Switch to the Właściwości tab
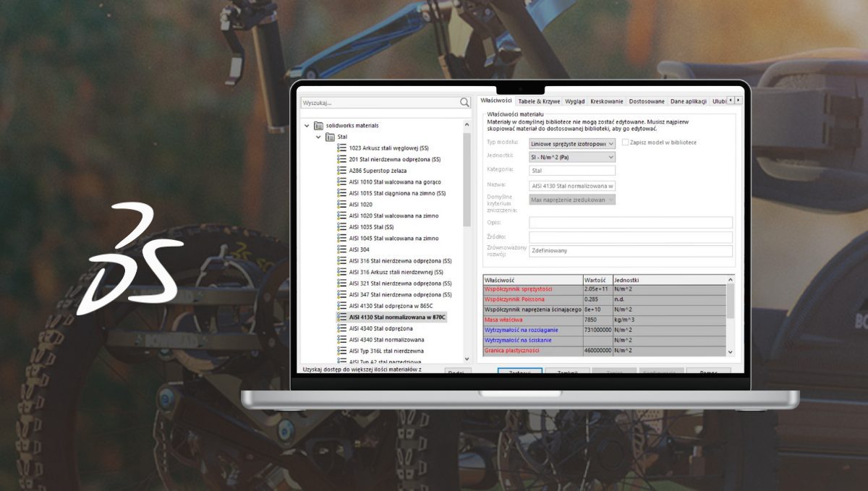868x491 pixels. pos(495,101)
